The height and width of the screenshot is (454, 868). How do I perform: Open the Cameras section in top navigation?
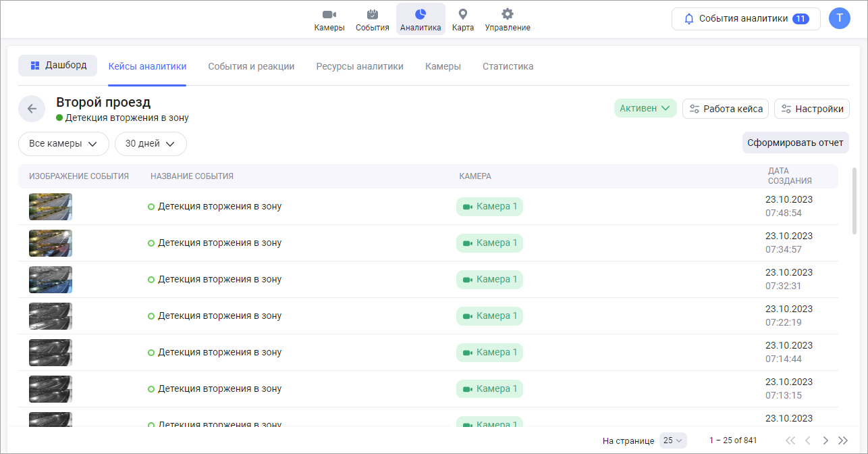coord(329,20)
